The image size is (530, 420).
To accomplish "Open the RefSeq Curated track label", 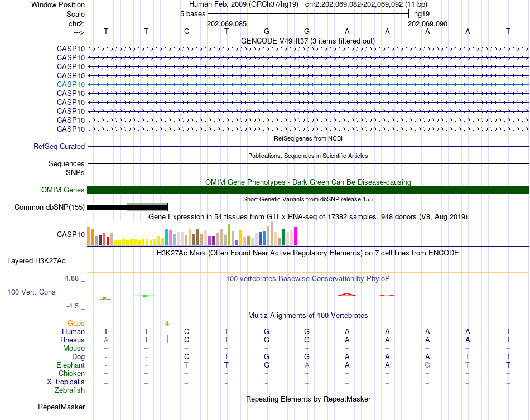I will tap(59, 146).
